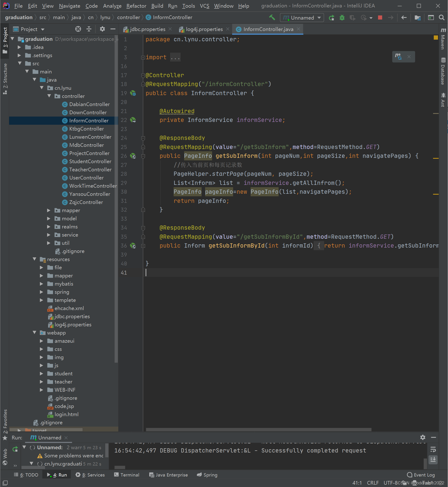
Task: Click the locate file crosshair icon
Action: (78, 29)
